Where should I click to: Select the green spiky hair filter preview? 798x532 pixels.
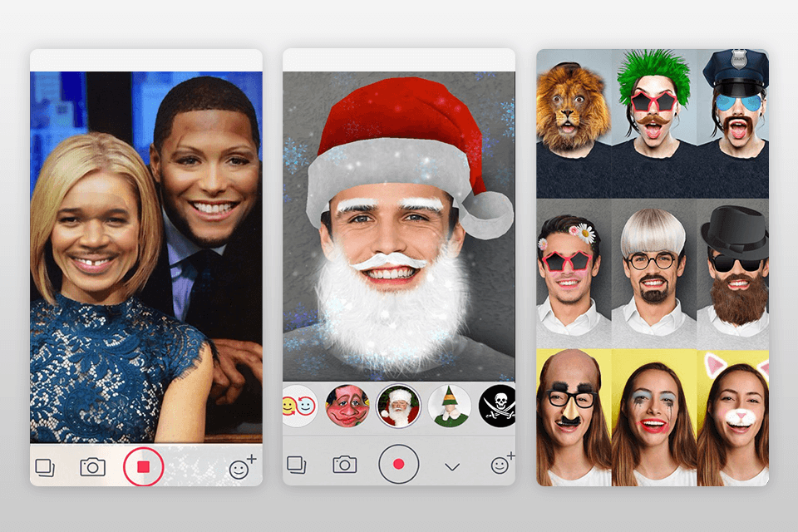[653, 123]
